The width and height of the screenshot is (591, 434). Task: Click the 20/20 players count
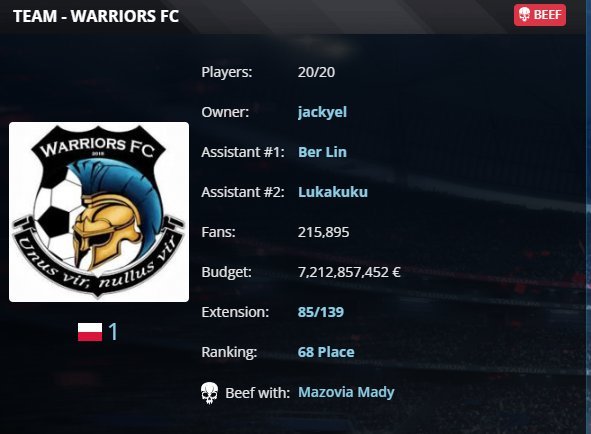point(316,72)
